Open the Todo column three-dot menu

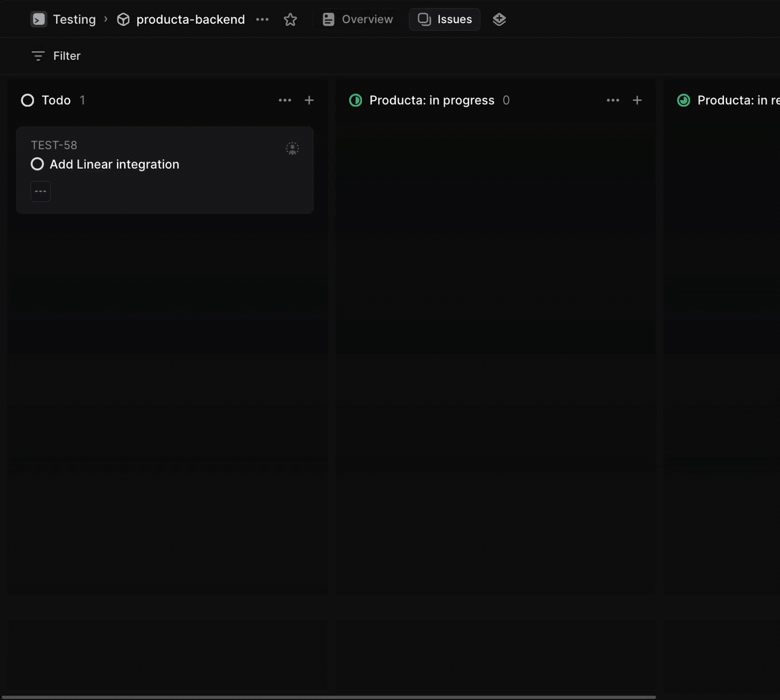click(285, 101)
